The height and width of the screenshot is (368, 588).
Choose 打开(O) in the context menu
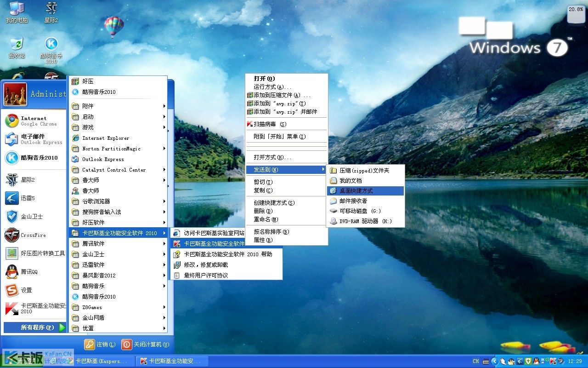pos(286,79)
